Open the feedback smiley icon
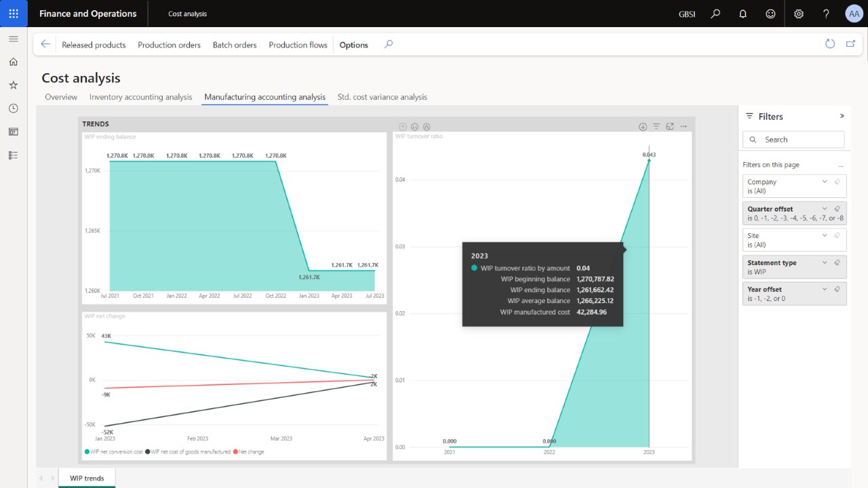Image resolution: width=868 pixels, height=488 pixels. coord(770,14)
